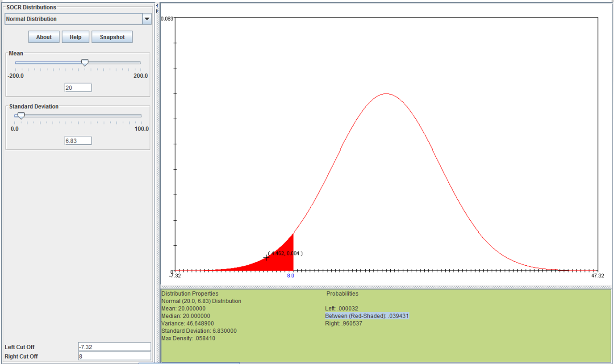Screen dimensions: 614x364
Task: Expand the left panel using the right-pointing splitter arrow
Action: tap(157, 11)
